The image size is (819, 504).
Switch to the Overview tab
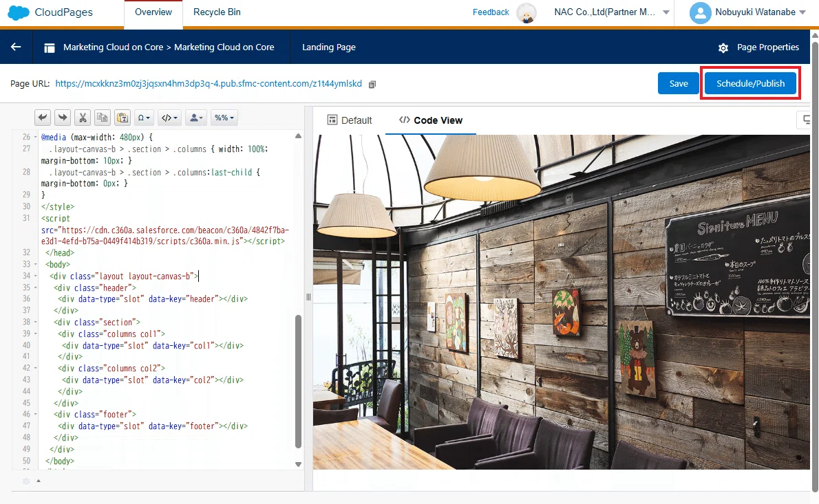click(x=153, y=12)
